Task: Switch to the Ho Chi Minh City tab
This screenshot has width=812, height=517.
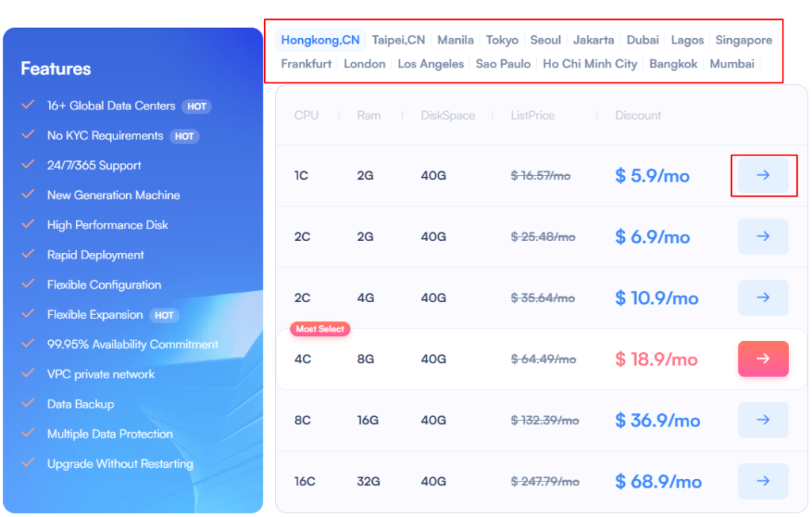Action: (x=590, y=63)
